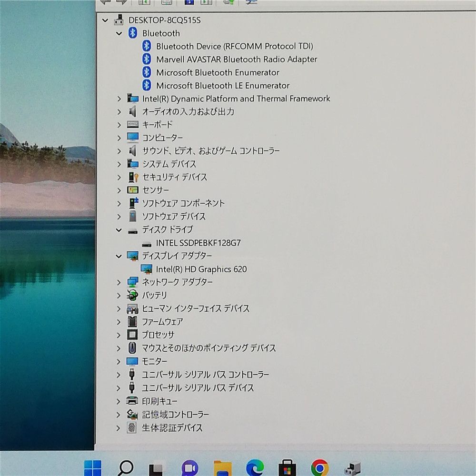Click the Bluetooth category icon
476x476 pixels.
133,33
